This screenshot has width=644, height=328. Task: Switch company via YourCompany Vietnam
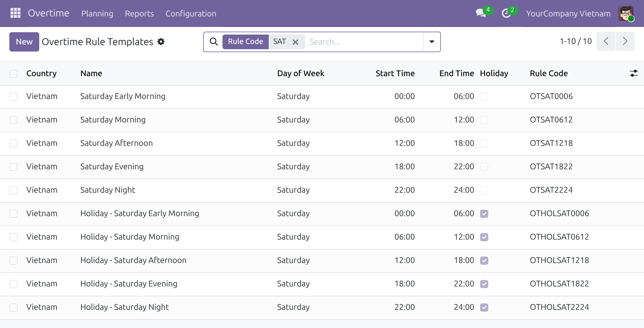click(x=568, y=13)
